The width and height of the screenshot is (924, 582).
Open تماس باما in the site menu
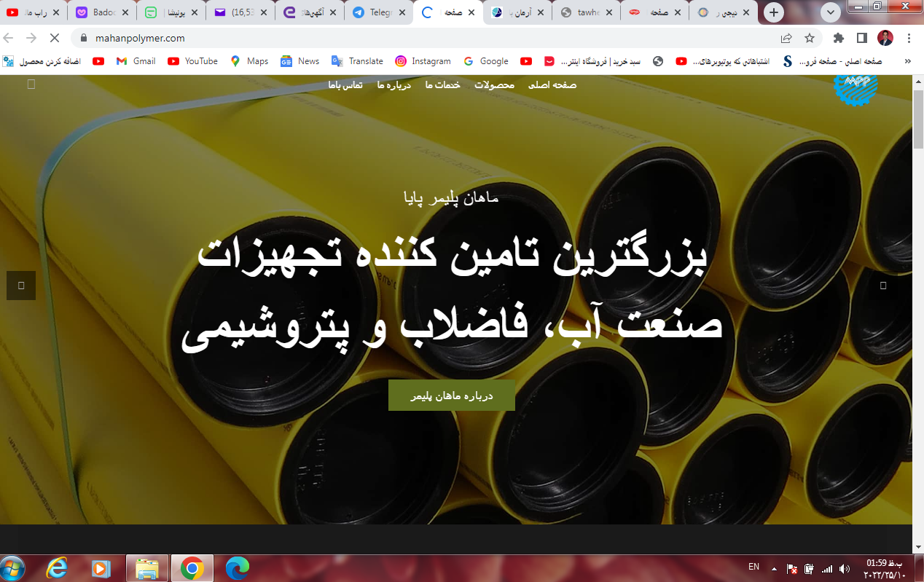point(345,85)
